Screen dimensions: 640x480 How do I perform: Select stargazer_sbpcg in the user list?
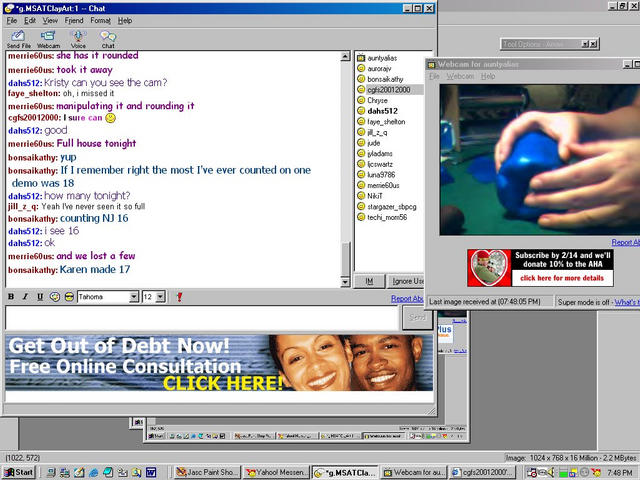[x=392, y=207]
